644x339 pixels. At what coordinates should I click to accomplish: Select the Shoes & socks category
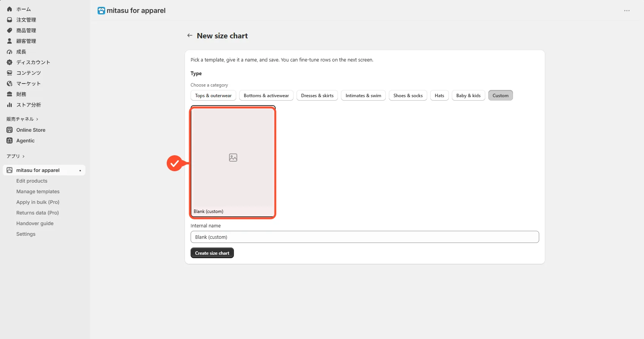[x=408, y=96]
